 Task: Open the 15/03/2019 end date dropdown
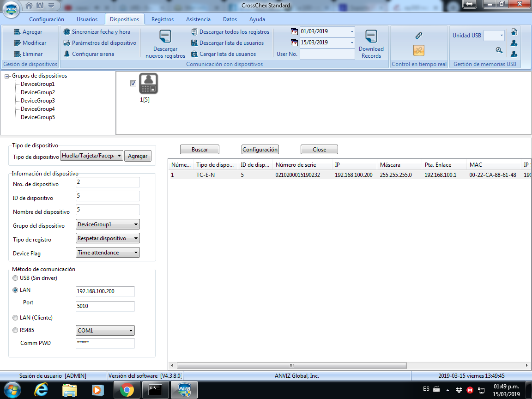pos(352,43)
